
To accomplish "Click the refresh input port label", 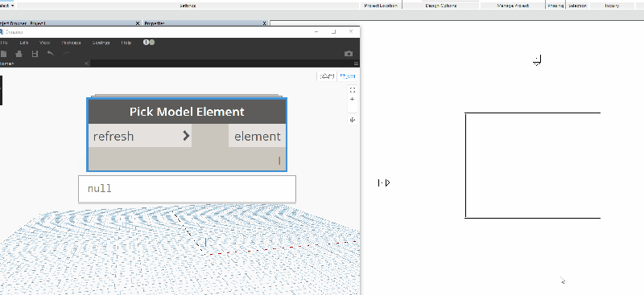I will [114, 136].
